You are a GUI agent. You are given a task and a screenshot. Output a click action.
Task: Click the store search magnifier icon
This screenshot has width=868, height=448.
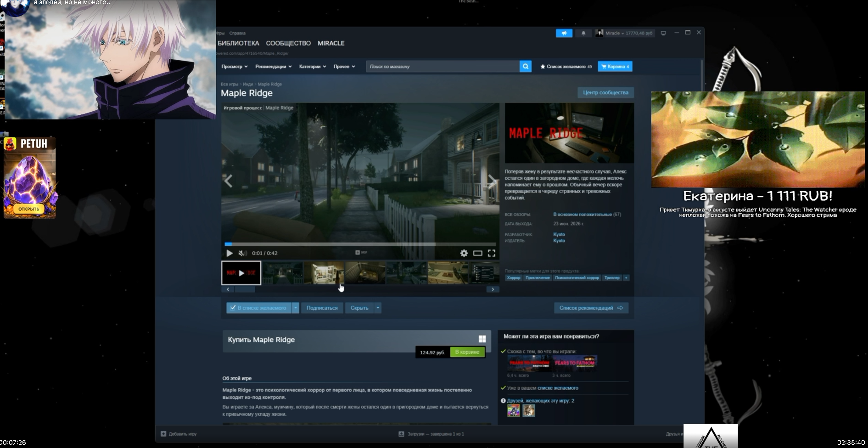[x=526, y=67]
